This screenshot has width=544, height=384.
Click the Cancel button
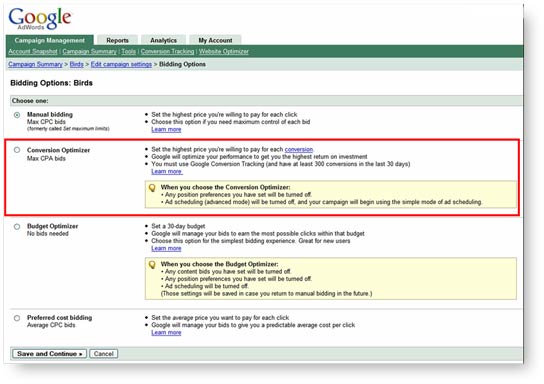click(x=104, y=354)
